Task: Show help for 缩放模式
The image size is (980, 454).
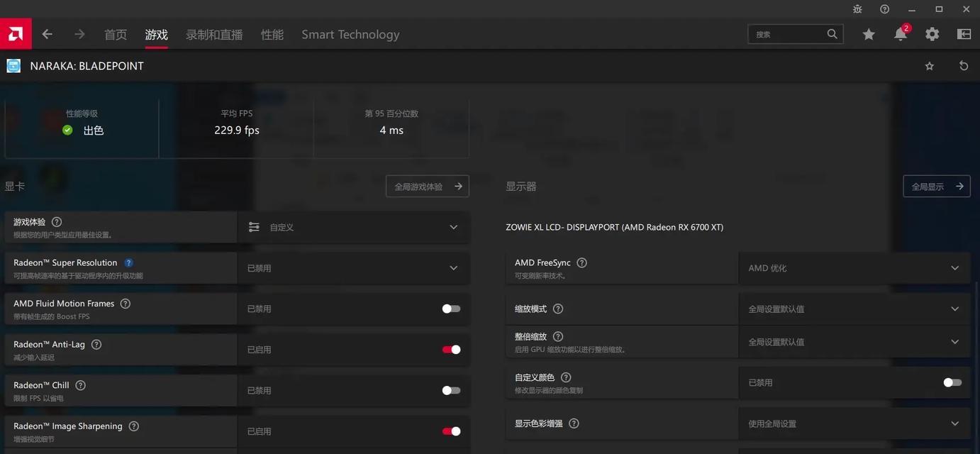Action: 558,309
